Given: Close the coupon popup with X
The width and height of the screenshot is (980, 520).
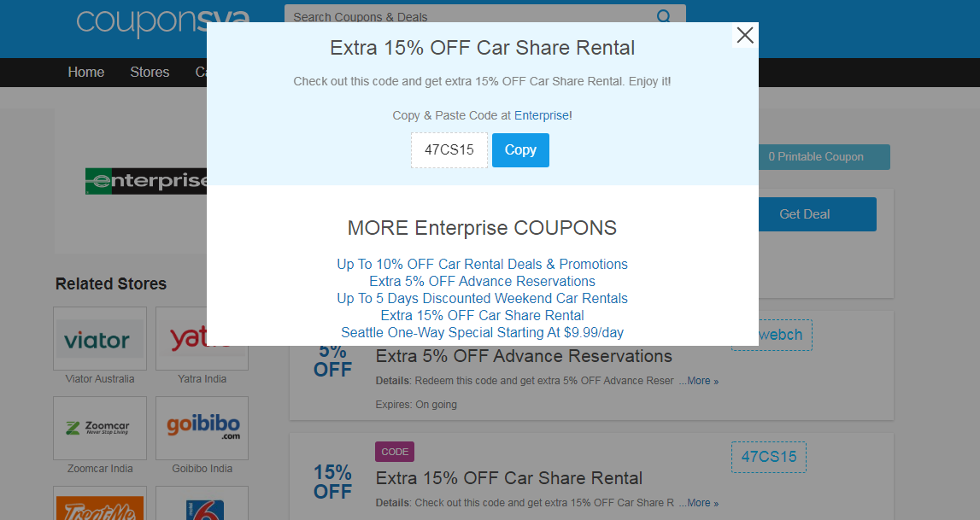Looking at the screenshot, I should 745,35.
